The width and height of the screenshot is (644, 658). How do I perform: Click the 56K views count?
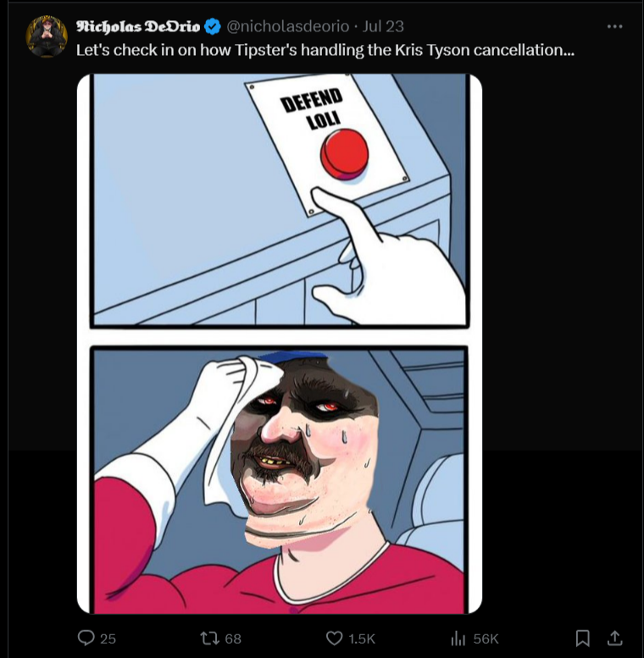click(486, 639)
